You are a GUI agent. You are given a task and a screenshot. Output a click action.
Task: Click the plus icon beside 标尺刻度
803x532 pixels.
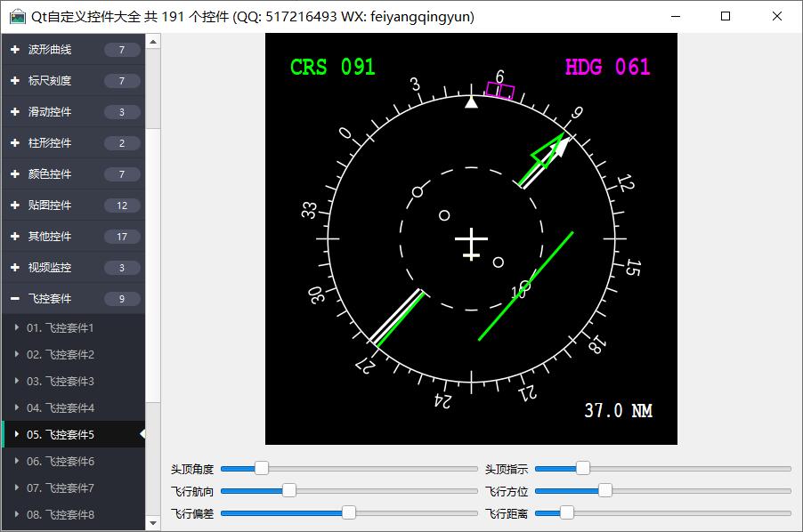[x=15, y=81]
